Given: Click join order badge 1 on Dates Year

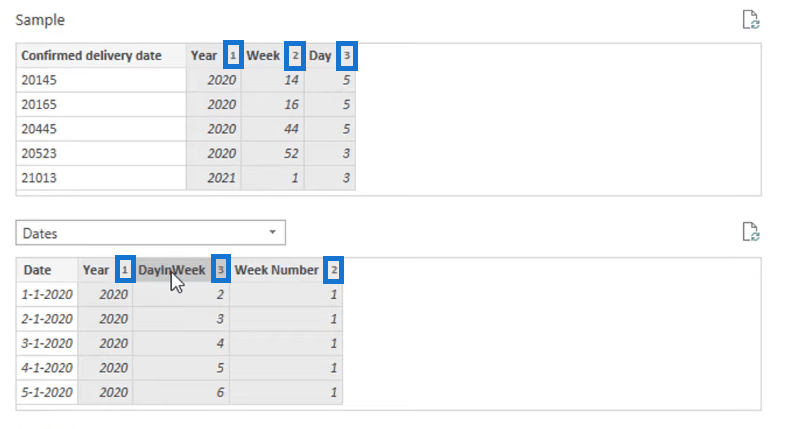Looking at the screenshot, I should 125,270.
